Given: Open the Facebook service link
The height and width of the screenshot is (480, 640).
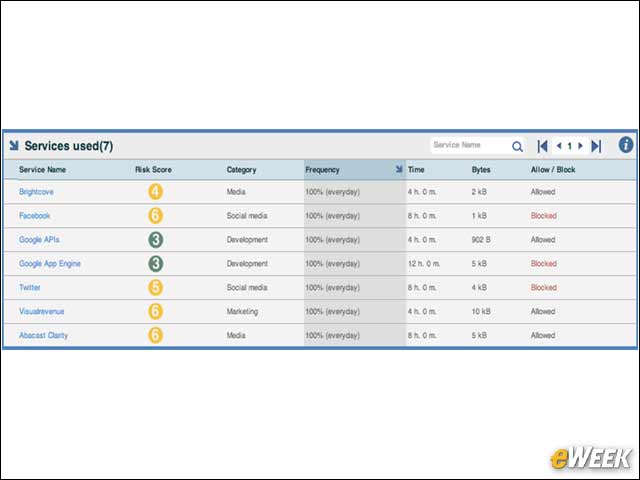Looking at the screenshot, I should click(34, 216).
